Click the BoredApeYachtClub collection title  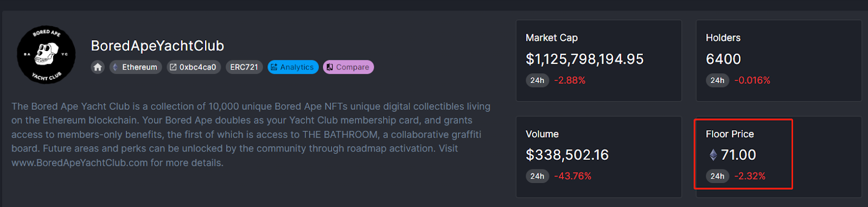pyautogui.click(x=157, y=46)
